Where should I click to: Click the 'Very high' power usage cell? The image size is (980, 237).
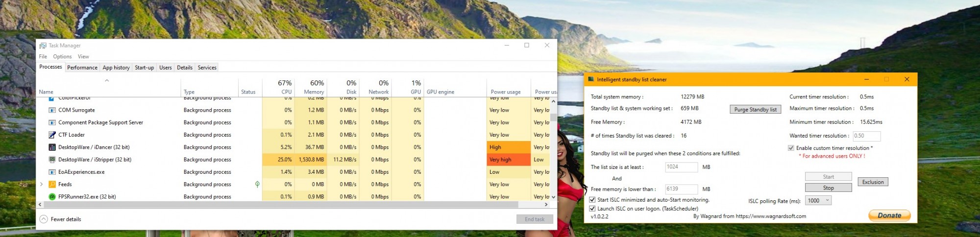pyautogui.click(x=509, y=160)
